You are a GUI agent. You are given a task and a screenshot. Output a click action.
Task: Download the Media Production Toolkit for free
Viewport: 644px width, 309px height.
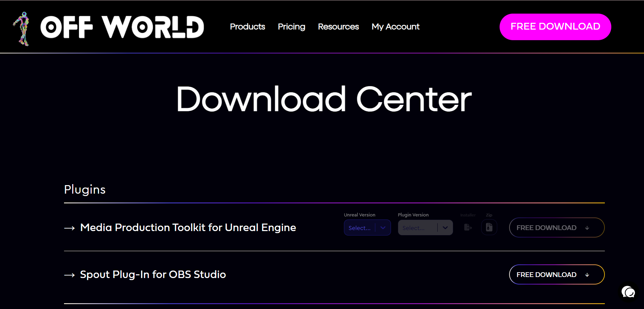(x=557, y=228)
